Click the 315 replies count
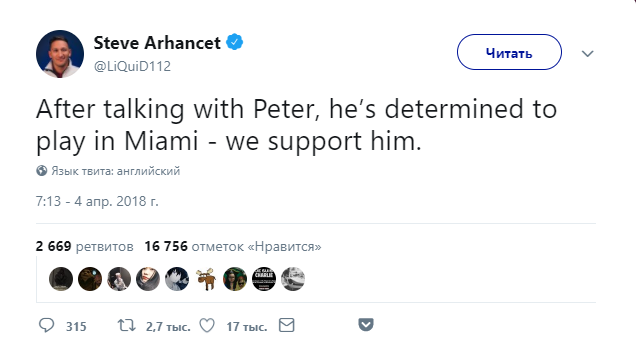Viewport: 636px width, 363px height. point(76,326)
